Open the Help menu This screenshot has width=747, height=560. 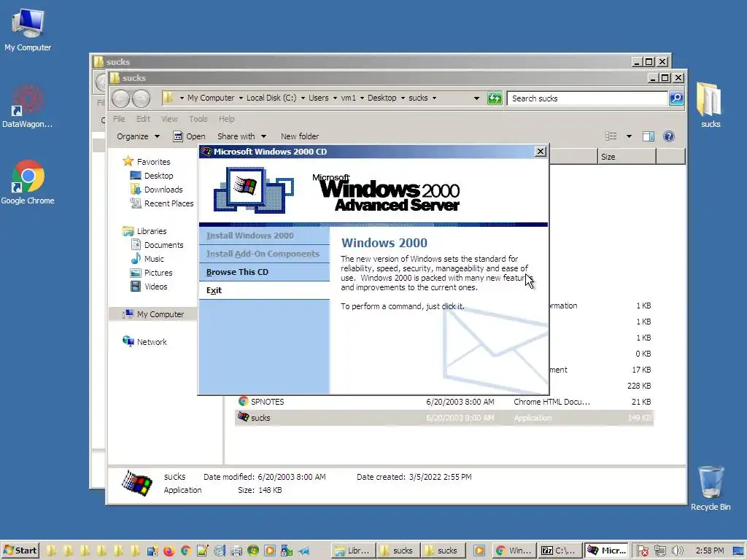click(226, 119)
